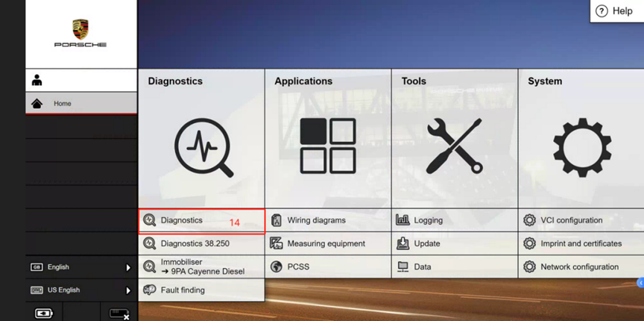Click the Diagnostics column heading

coord(175,81)
